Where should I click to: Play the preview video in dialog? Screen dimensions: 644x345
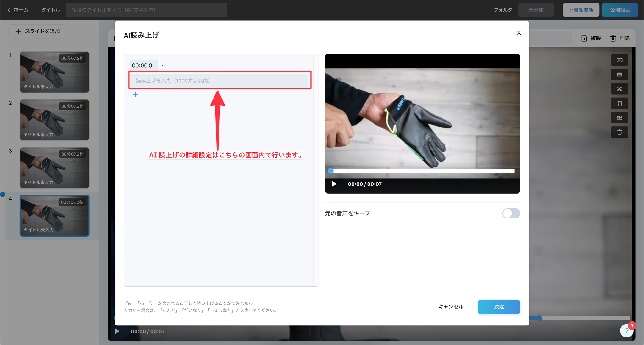[x=334, y=184]
